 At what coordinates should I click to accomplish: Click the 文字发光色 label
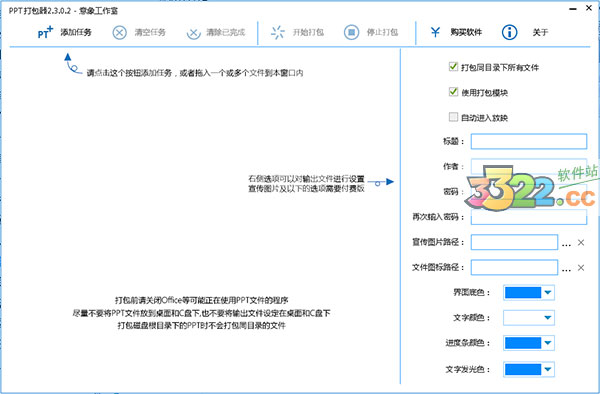point(468,370)
